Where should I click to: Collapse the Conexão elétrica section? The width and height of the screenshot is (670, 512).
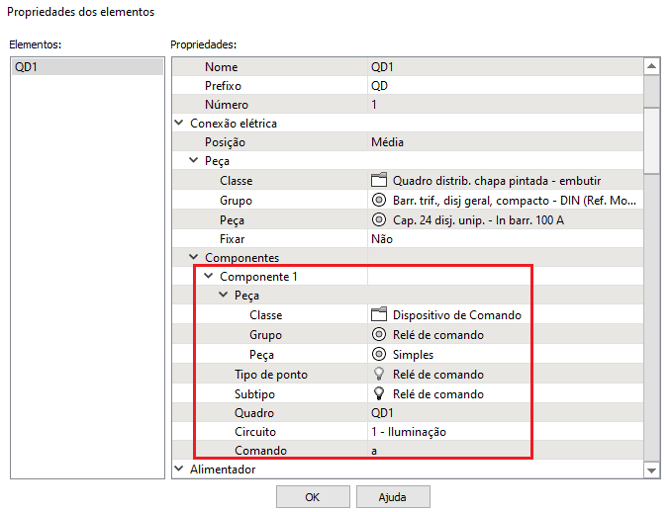point(179,124)
